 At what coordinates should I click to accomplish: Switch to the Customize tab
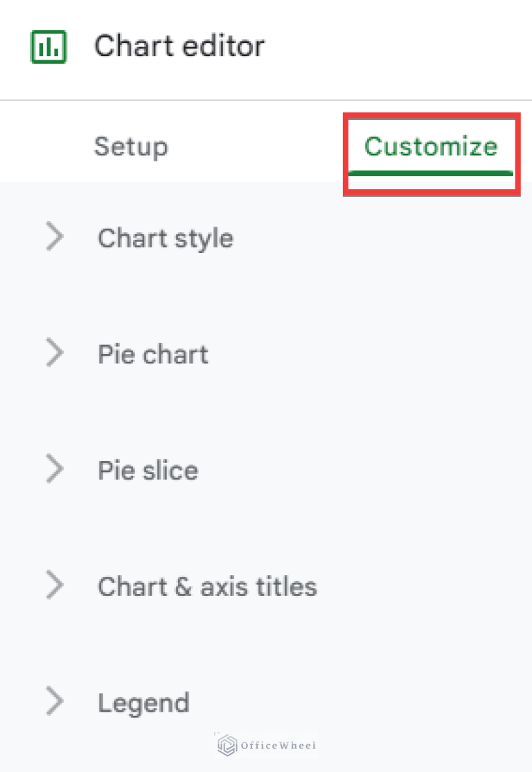pos(431,146)
